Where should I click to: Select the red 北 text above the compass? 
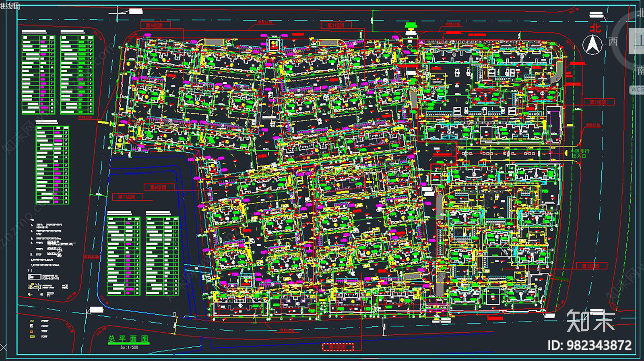[595, 28]
